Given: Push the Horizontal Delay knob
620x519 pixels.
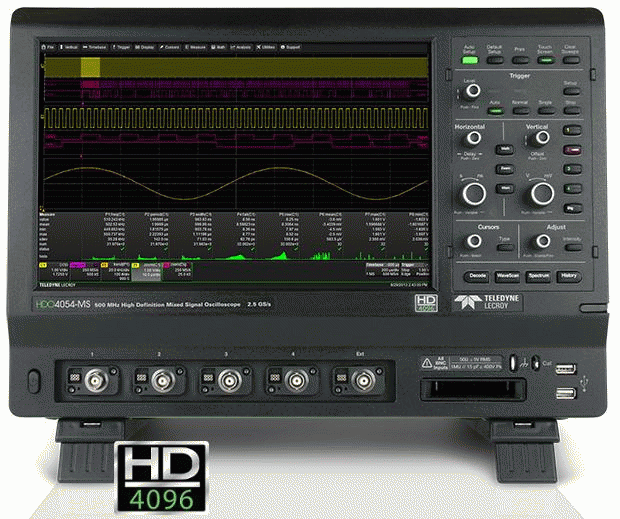Looking at the screenshot, I should [x=473, y=139].
